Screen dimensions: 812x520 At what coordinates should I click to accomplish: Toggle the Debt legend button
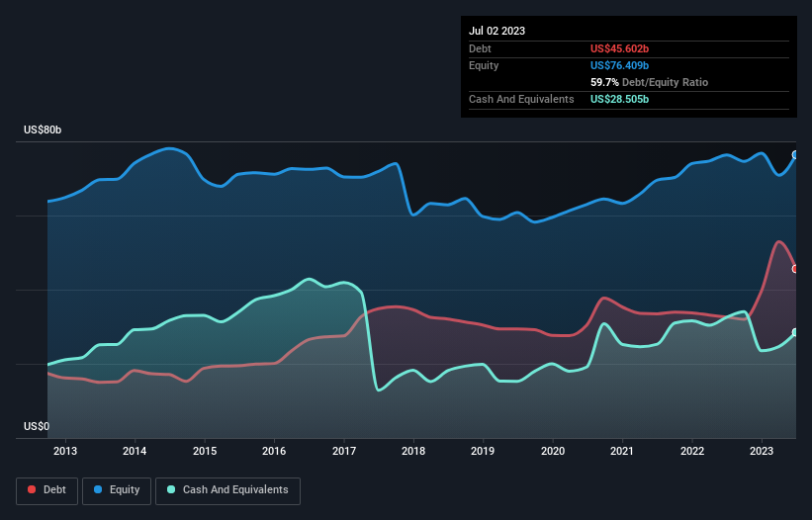46,490
